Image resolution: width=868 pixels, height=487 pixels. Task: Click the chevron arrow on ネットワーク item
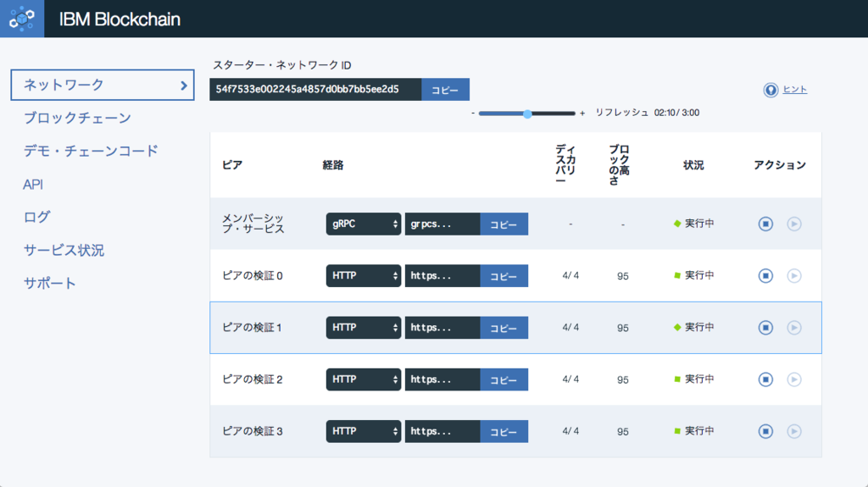click(184, 86)
